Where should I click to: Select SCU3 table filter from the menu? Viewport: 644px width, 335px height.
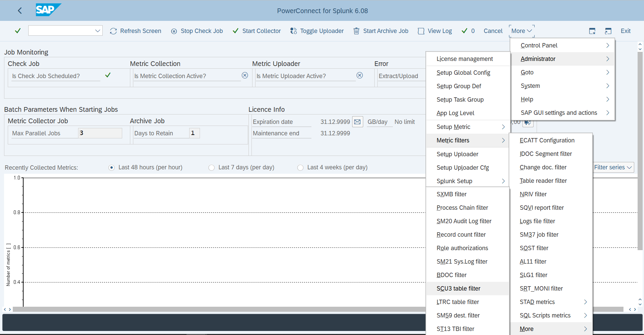coord(459,288)
